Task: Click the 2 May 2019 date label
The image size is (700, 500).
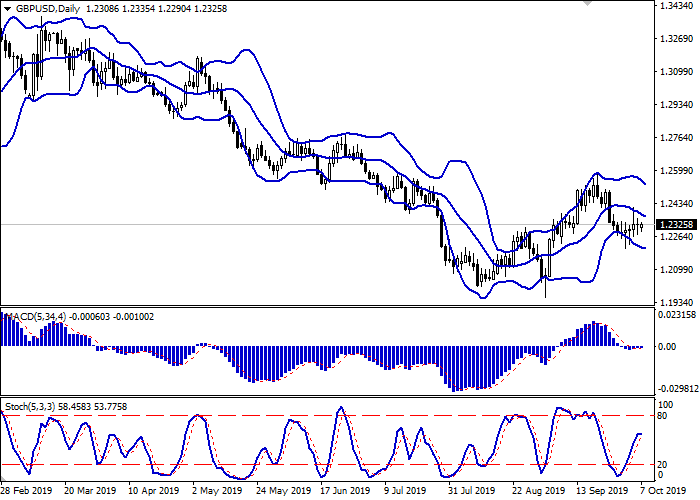Action: click(x=218, y=491)
